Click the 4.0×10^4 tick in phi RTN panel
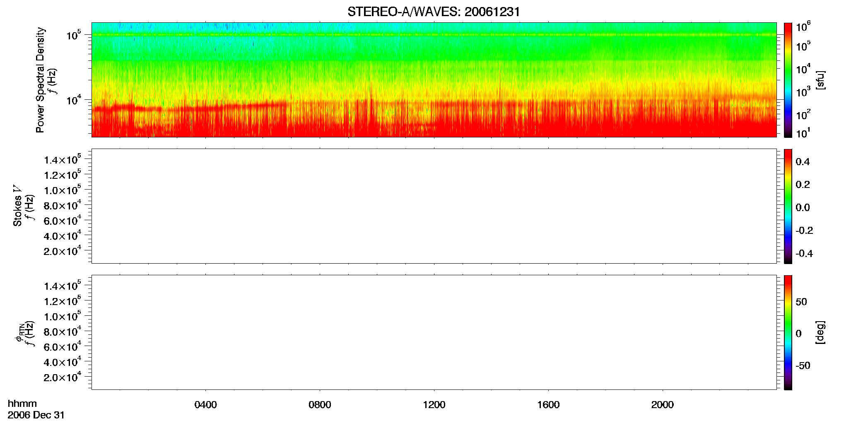Viewport: 868px width, 447px height. tap(63, 361)
